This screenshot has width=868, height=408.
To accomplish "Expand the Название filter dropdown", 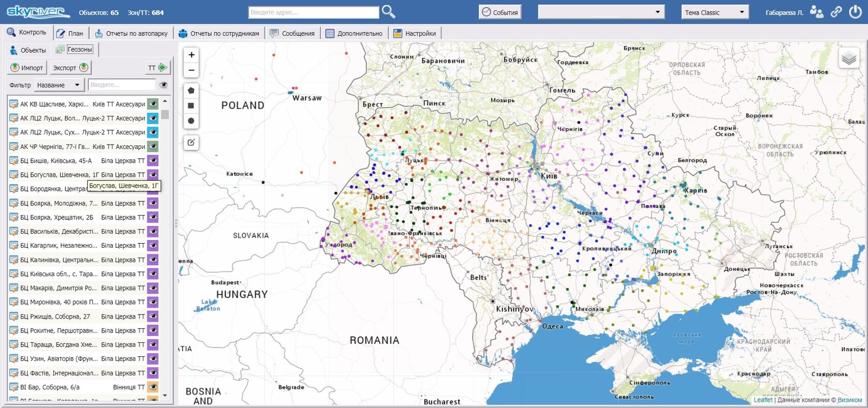I will (58, 85).
